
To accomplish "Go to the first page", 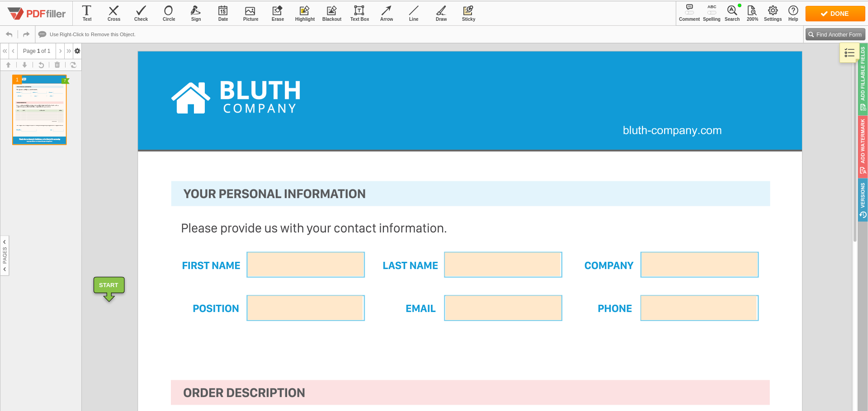I will point(5,51).
